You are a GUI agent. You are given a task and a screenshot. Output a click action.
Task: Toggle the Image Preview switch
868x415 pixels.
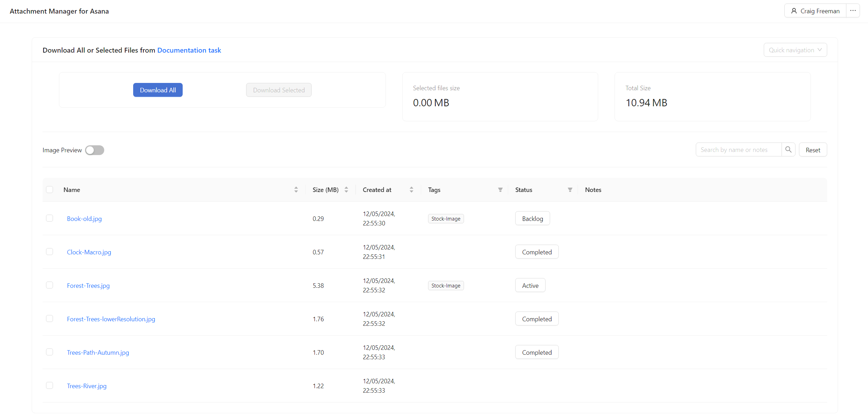94,150
